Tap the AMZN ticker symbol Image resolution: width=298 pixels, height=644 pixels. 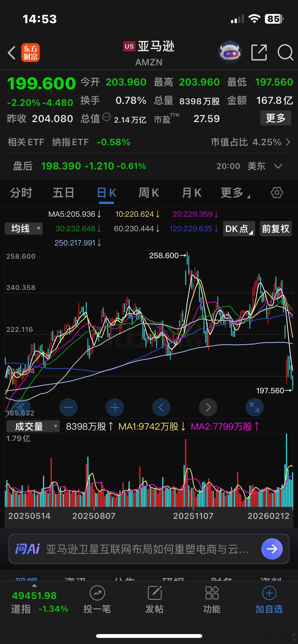[x=149, y=62]
